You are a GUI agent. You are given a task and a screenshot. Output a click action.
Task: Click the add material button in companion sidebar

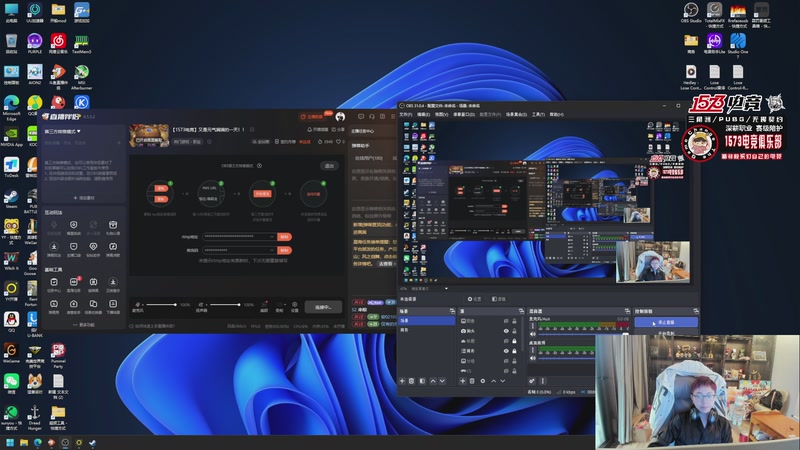click(84, 197)
